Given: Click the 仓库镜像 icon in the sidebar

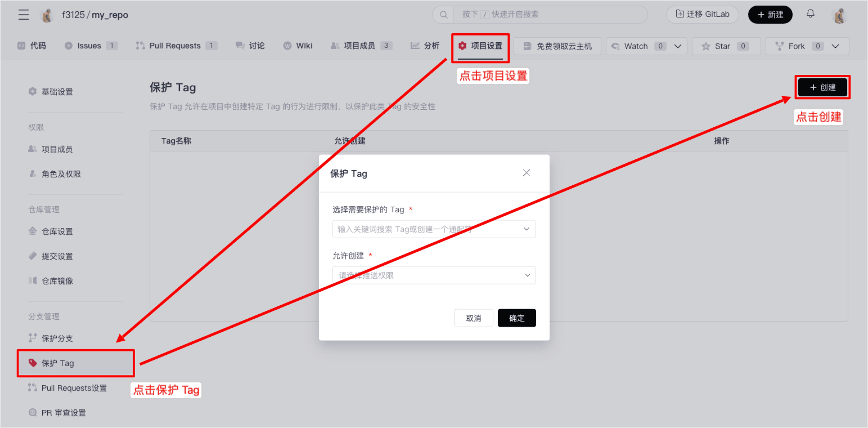Looking at the screenshot, I should [x=33, y=280].
